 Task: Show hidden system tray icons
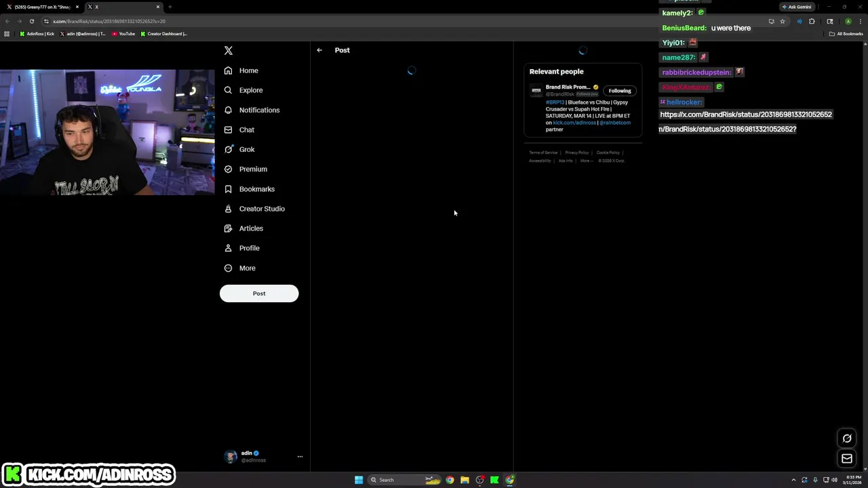point(793,480)
